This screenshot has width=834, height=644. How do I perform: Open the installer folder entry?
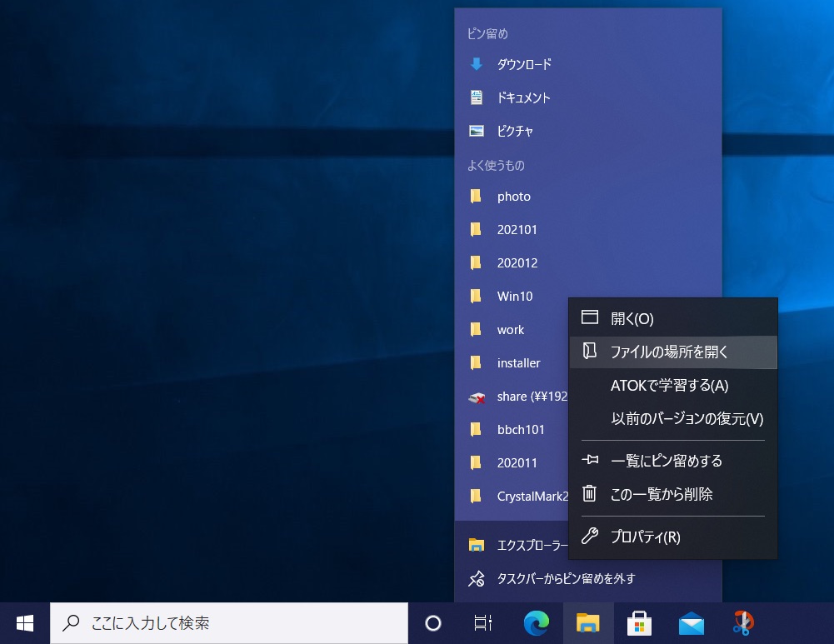512,362
